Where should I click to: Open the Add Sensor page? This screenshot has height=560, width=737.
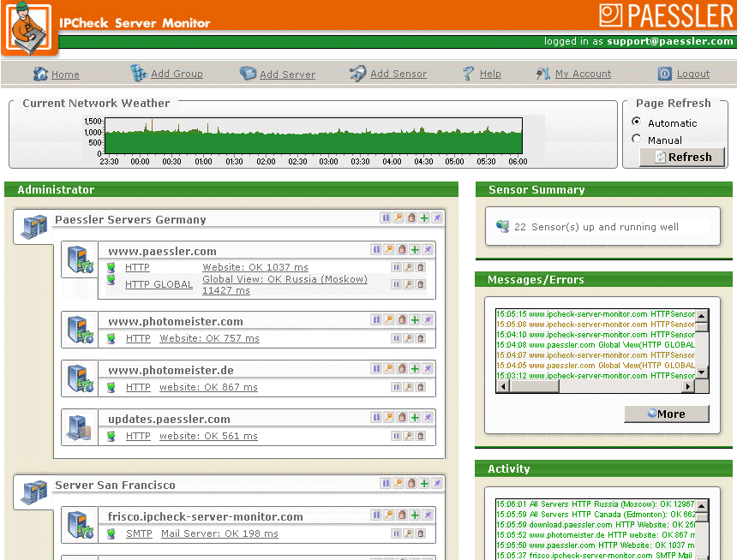[x=398, y=74]
